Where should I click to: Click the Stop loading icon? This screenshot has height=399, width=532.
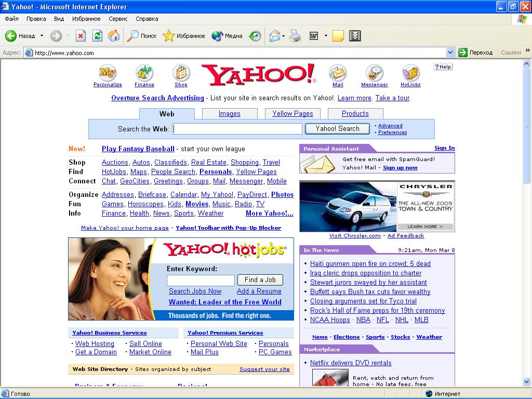(x=81, y=36)
